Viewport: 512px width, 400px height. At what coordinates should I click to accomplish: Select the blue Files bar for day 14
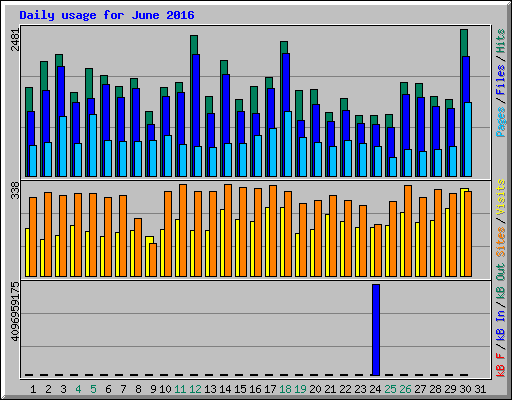point(226,109)
